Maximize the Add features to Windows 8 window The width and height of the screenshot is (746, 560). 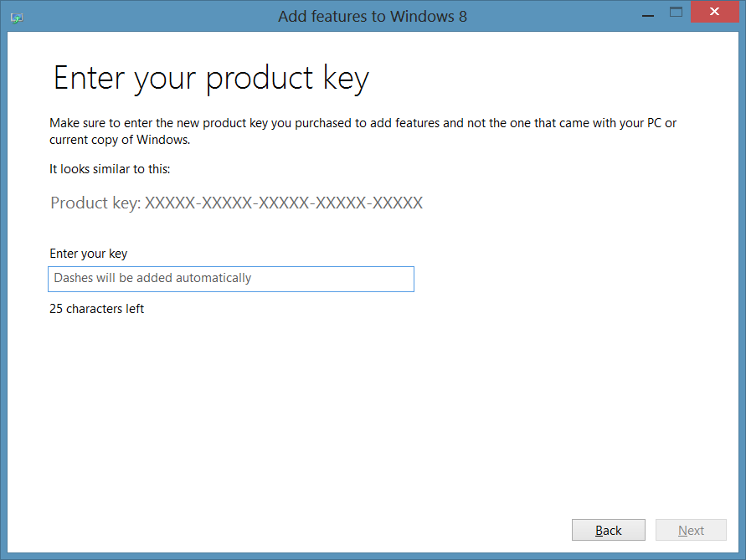coord(677,13)
